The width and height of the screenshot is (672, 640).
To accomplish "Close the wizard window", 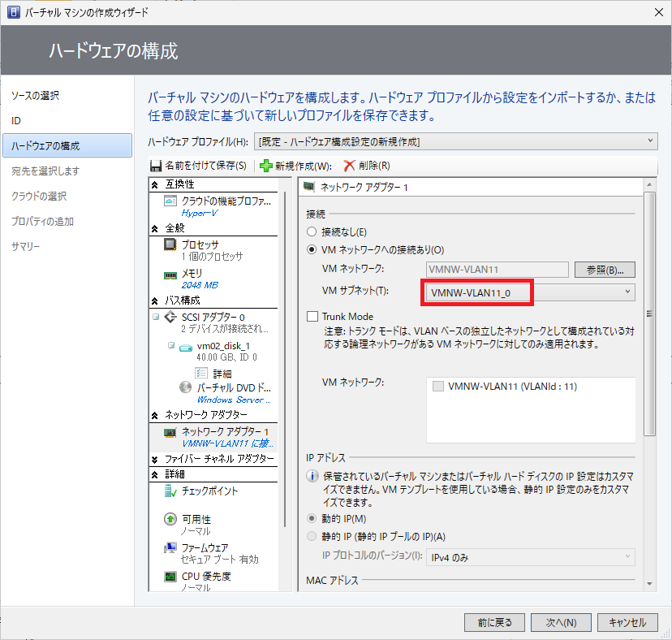I will click(659, 12).
